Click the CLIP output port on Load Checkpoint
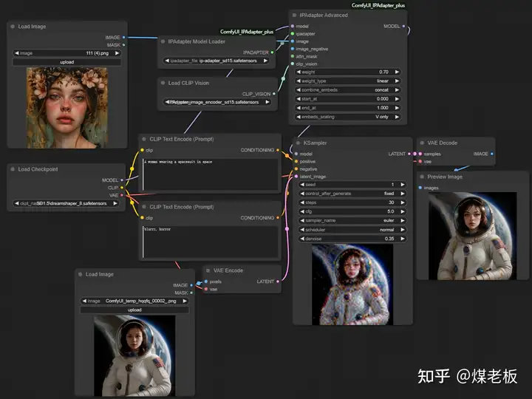Viewport: 532px width, 399px height. click(x=122, y=188)
